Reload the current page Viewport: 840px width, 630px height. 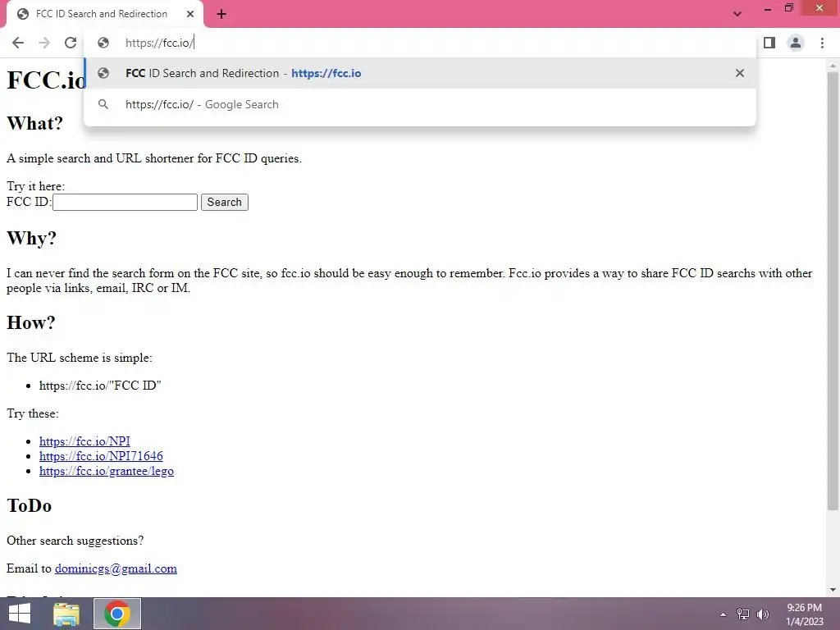click(71, 43)
